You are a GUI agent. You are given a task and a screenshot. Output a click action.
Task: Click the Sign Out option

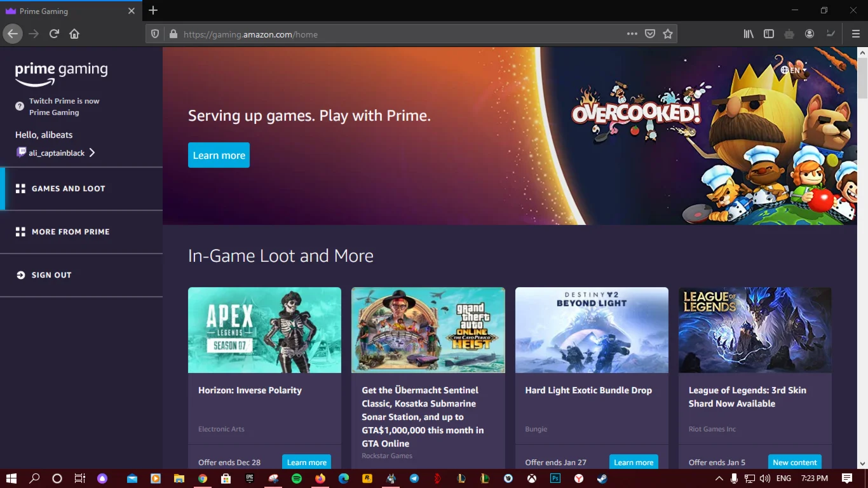point(51,274)
